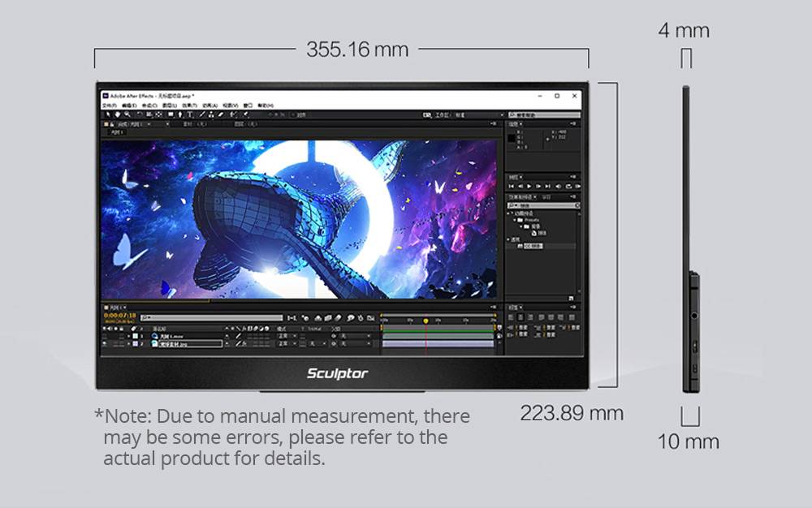Click the green layer 1 duration bar
812x508 pixels.
click(x=438, y=336)
